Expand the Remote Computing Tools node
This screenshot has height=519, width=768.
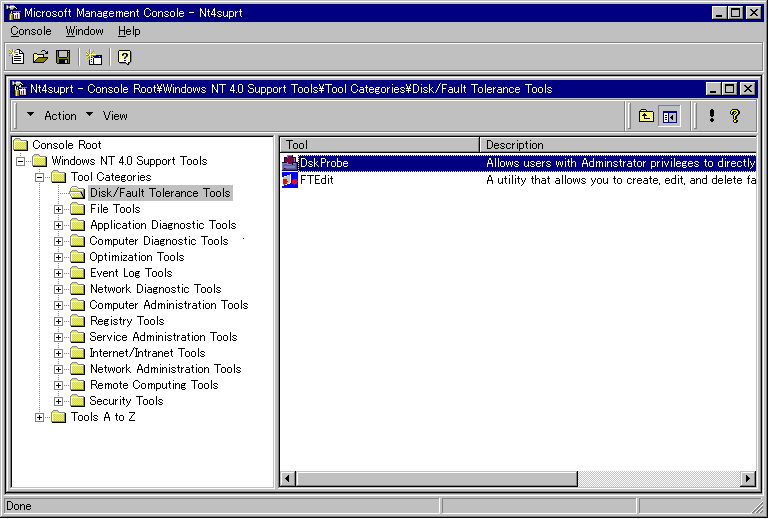click(58, 385)
